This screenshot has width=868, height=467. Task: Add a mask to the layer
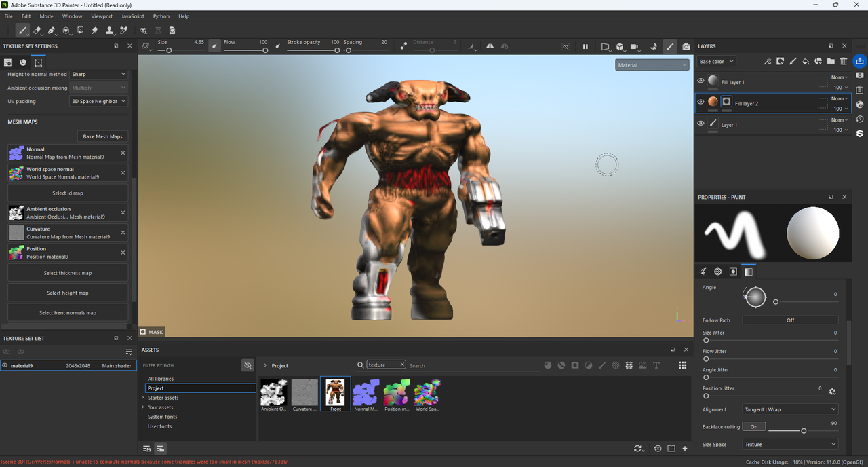[780, 61]
